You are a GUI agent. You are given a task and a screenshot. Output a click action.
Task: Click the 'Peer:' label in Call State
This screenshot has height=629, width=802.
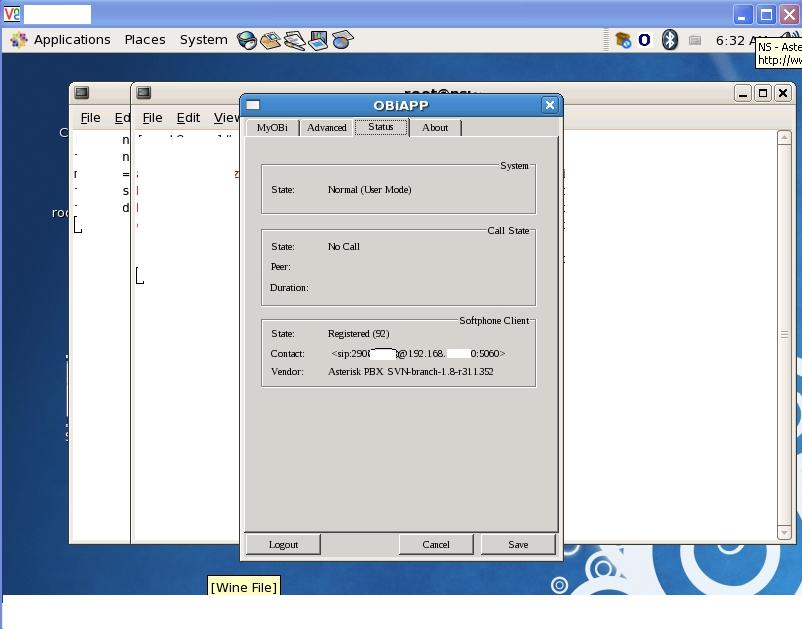tap(280, 267)
